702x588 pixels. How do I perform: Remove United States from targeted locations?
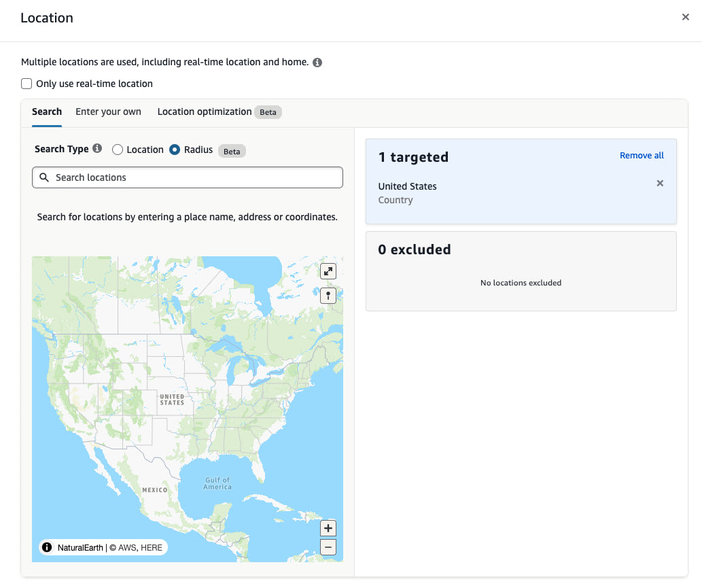[659, 183]
